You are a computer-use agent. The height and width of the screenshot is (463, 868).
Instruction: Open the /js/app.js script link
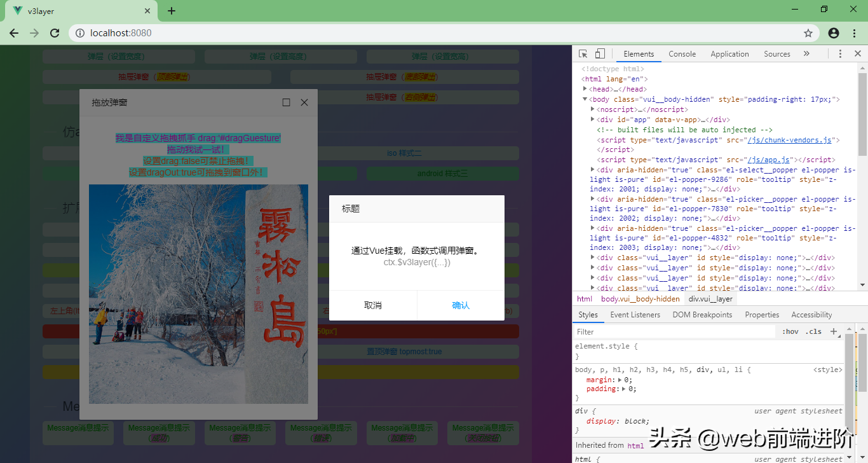769,160
